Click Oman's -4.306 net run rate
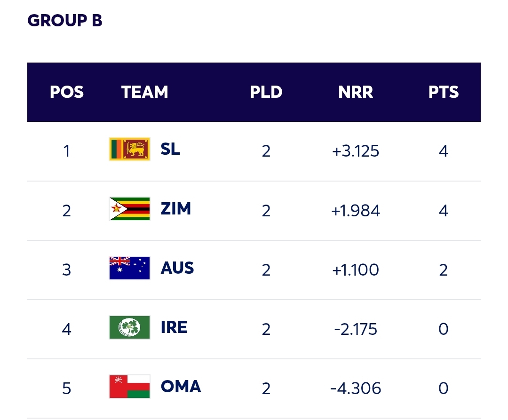The image size is (508, 420). pyautogui.click(x=356, y=388)
